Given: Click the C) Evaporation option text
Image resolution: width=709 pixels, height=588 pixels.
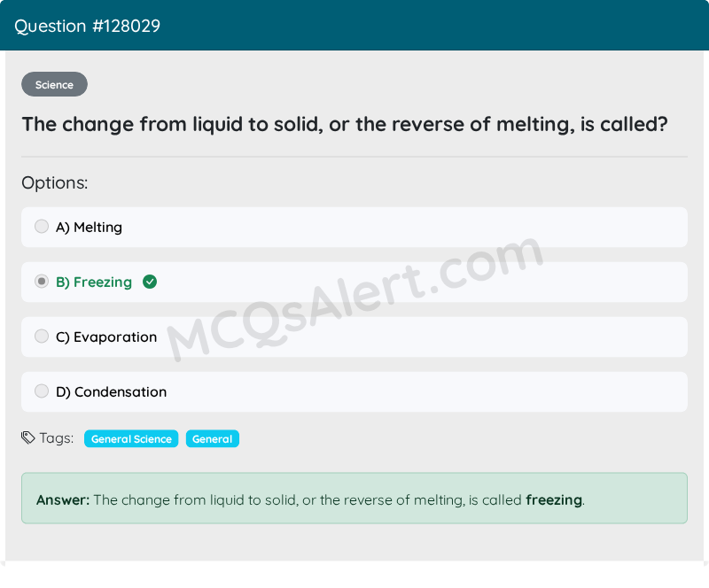Looking at the screenshot, I should point(106,337).
